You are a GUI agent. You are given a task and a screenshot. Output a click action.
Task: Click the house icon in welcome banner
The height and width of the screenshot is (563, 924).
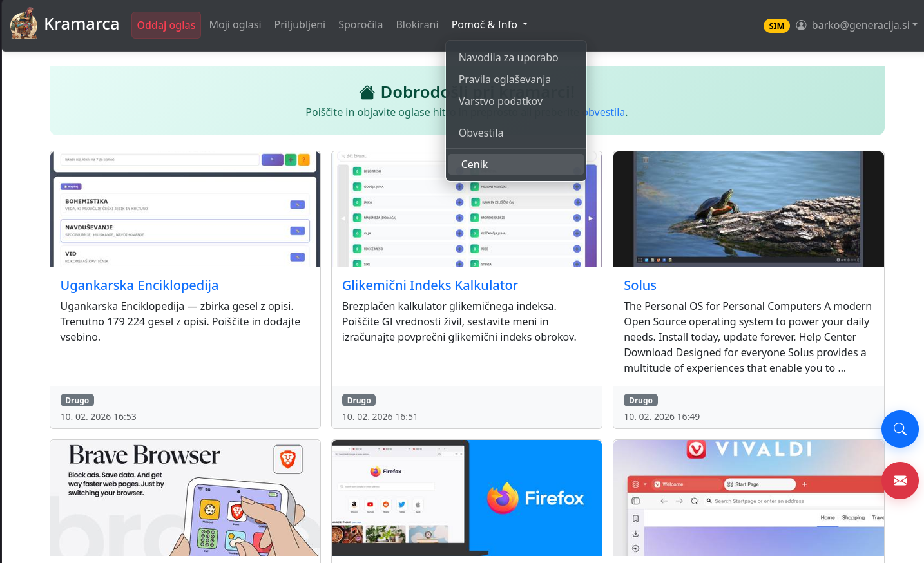point(367,93)
